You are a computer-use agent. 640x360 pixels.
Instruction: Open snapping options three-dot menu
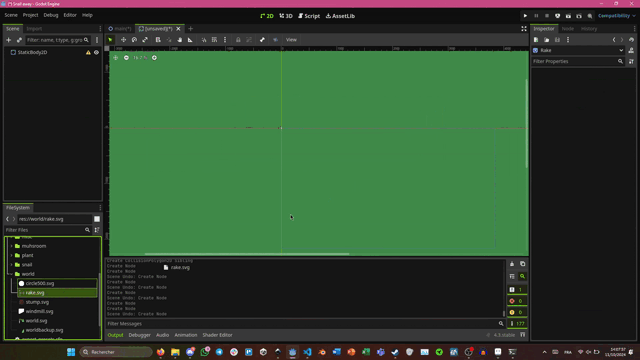pos(225,40)
